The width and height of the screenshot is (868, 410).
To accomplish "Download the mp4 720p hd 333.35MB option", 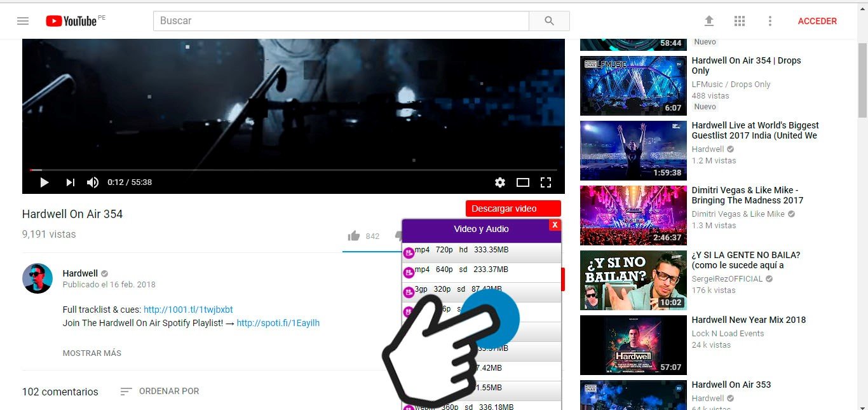I will click(x=482, y=253).
